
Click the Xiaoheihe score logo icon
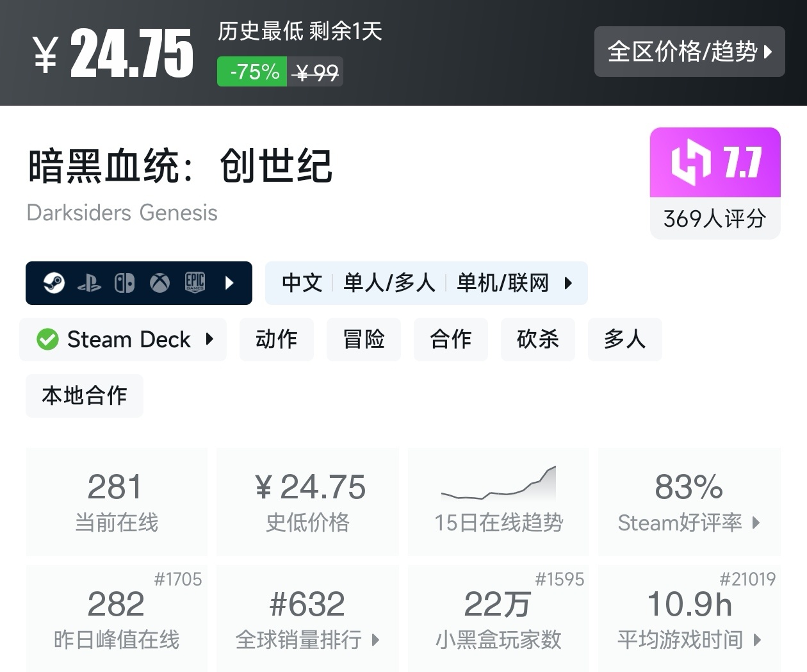tap(691, 163)
